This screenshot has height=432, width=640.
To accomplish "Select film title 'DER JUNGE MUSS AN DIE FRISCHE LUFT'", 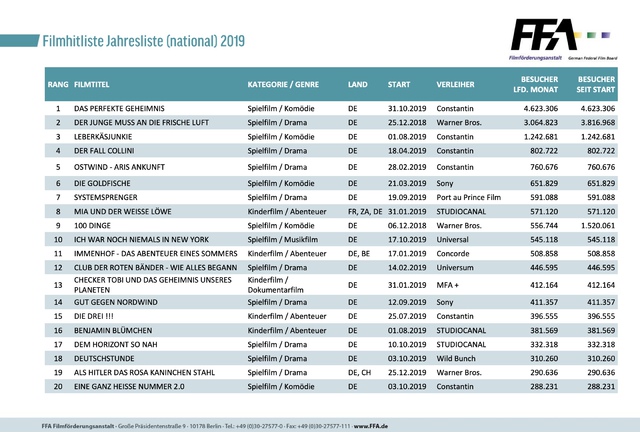I will (141, 122).
